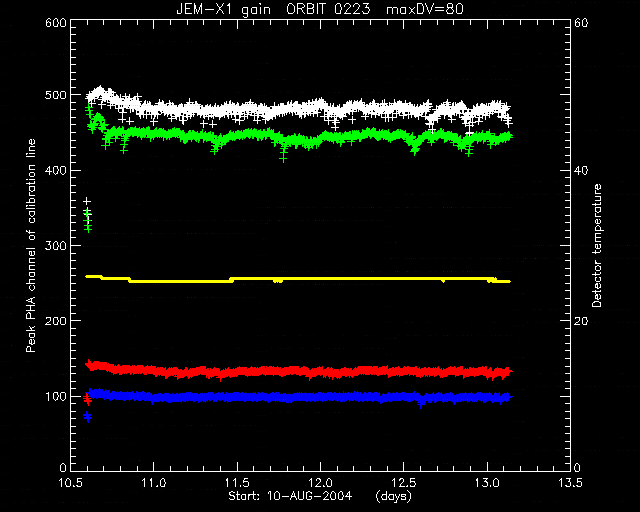The width and height of the screenshot is (640, 512).
Task: Click the Start: 10-AUG-2004 axis caption
Action: tap(290, 496)
